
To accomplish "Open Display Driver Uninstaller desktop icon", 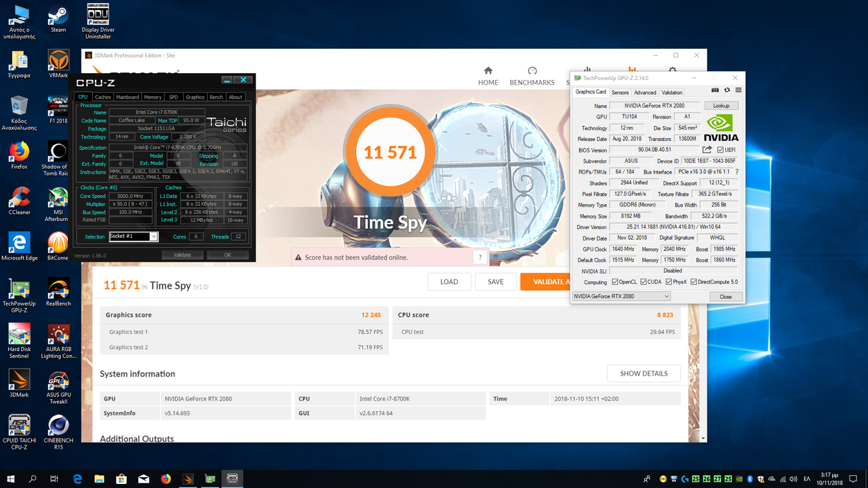I will (x=98, y=22).
